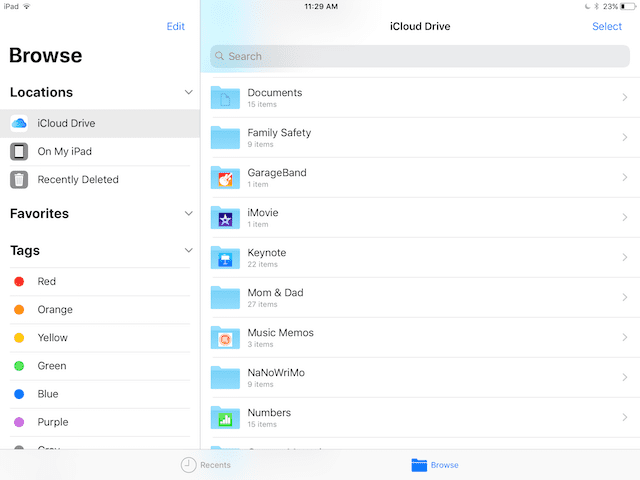Open the iMovie folder icon
This screenshot has width=640, height=480.
click(225, 217)
